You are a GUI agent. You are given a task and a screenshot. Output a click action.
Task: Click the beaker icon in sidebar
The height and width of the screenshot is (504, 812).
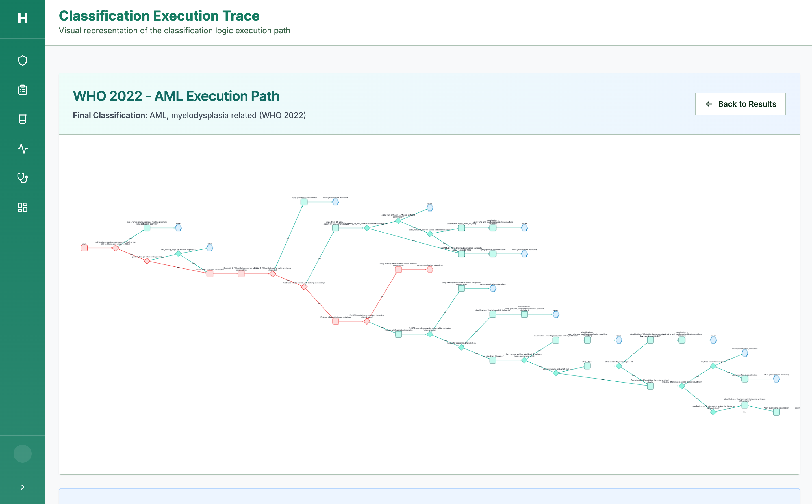click(x=22, y=119)
